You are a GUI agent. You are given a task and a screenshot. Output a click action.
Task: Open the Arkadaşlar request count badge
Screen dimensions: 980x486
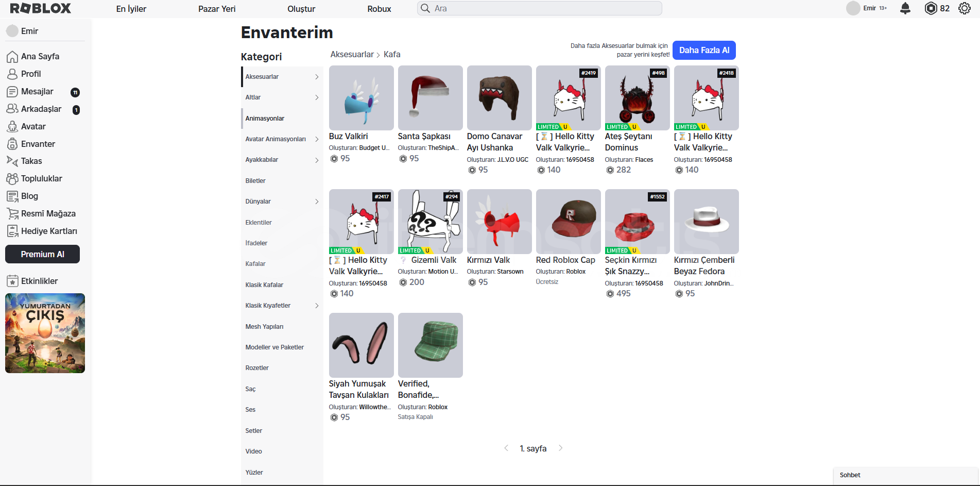76,110
